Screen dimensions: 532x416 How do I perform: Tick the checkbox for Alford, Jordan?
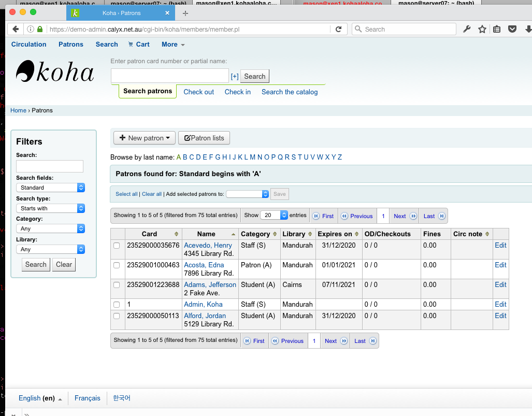(117, 316)
